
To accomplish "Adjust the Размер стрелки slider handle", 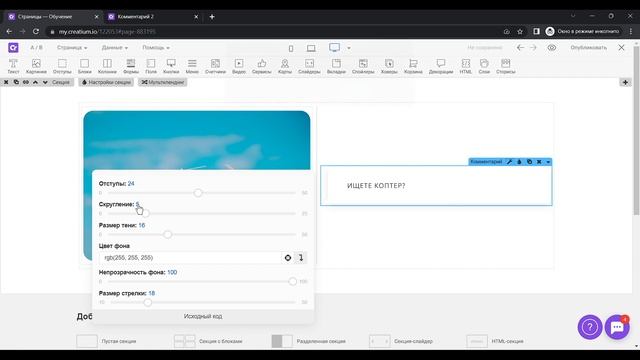I will (x=148, y=302).
